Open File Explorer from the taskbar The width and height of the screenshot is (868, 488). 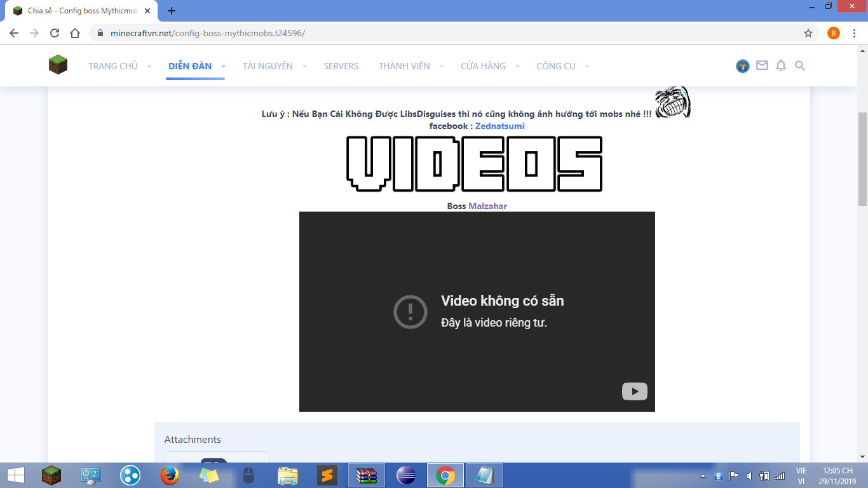[288, 475]
